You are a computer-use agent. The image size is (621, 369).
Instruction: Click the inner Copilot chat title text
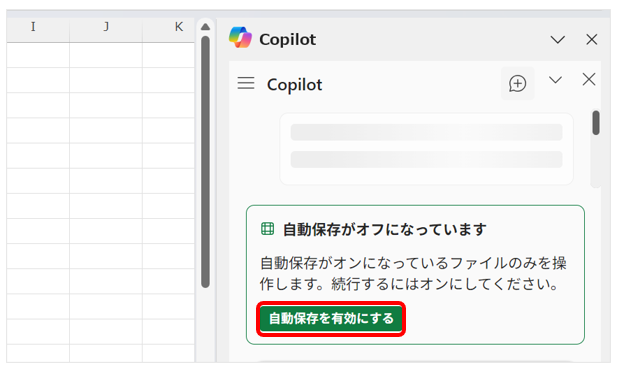(x=295, y=85)
